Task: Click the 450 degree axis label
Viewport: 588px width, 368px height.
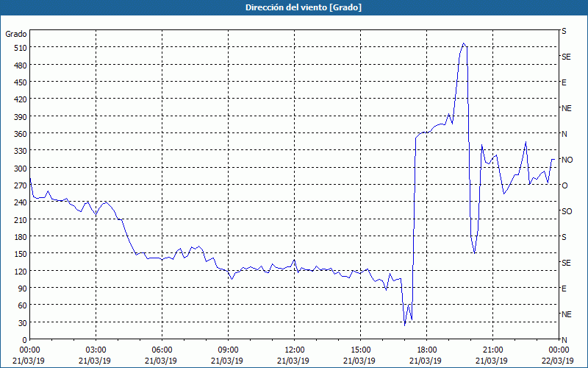Action: (x=21, y=82)
